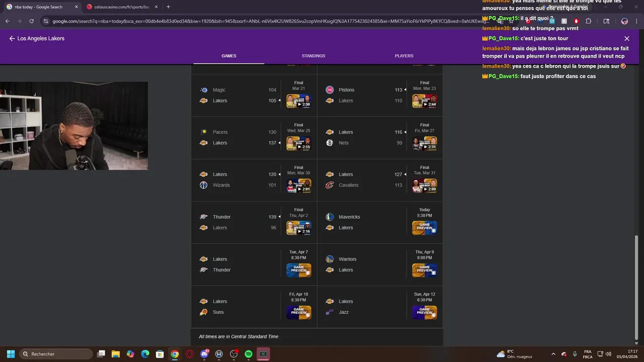Image resolution: width=644 pixels, height=362 pixels.
Task: Open Opera browser from the taskbar
Action: (190, 354)
